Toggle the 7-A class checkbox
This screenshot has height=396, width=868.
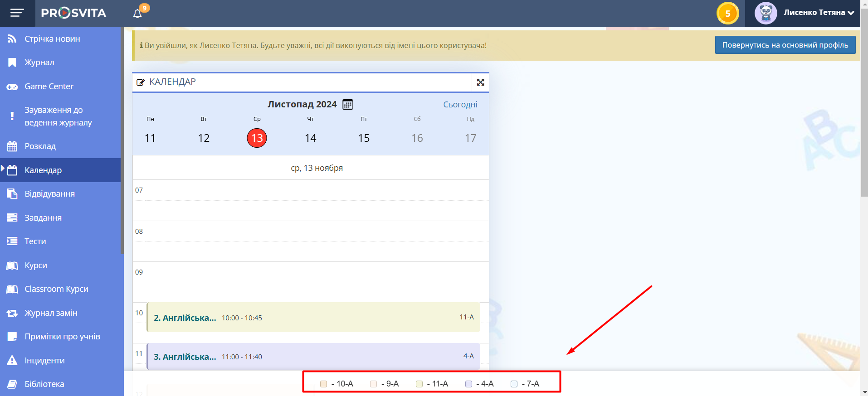pos(514,384)
